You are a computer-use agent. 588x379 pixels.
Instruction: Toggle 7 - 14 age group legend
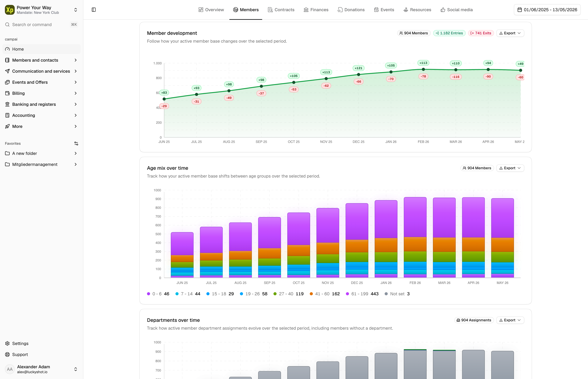click(x=188, y=294)
